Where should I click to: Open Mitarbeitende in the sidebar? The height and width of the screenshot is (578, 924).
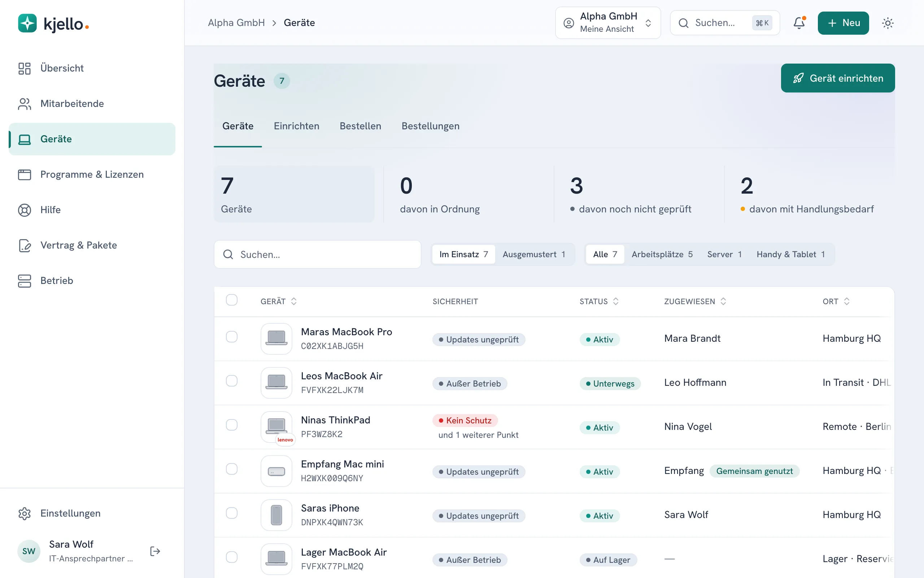(x=92, y=104)
